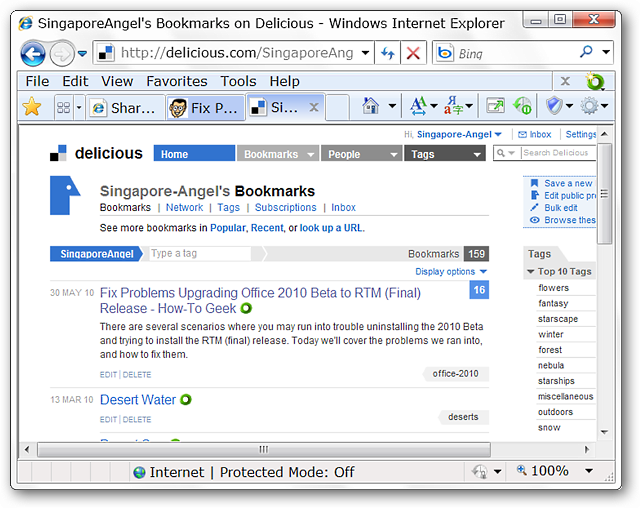Click the 'Type a tag' input field
Screen dimensions: 640x508
[x=200, y=253]
